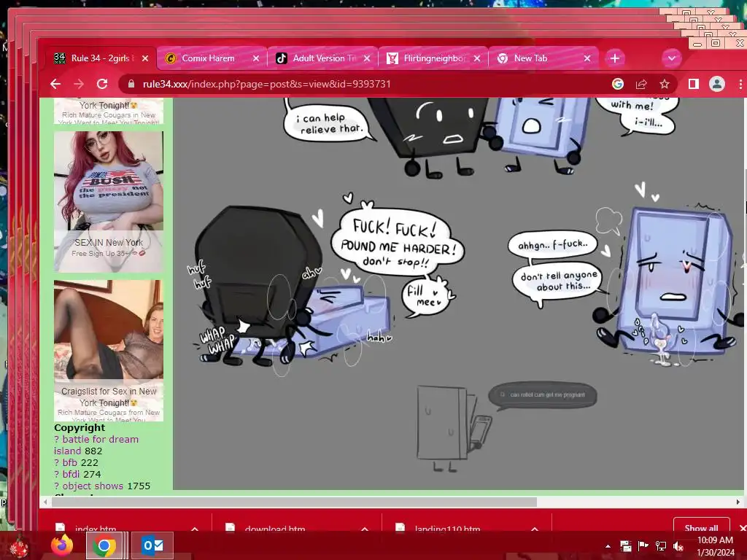747x560 pixels.
Task: Close the New Tab tab
Action: pos(587,58)
